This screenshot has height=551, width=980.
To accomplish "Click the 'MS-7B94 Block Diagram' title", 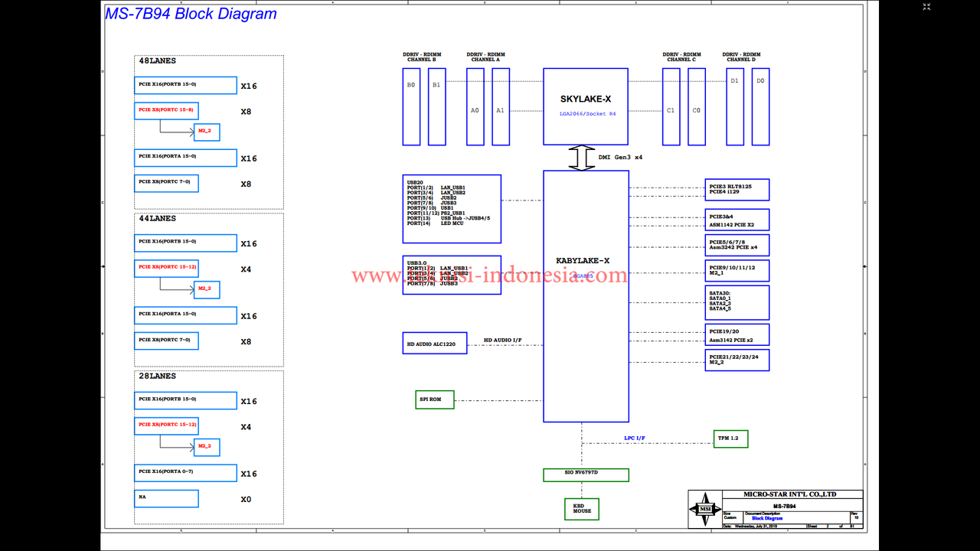I will pos(191,14).
